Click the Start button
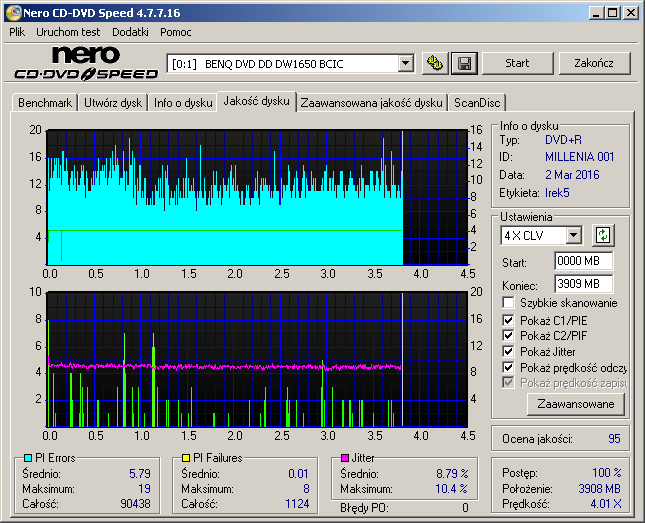Image resolution: width=645 pixels, height=523 pixels. (x=517, y=63)
